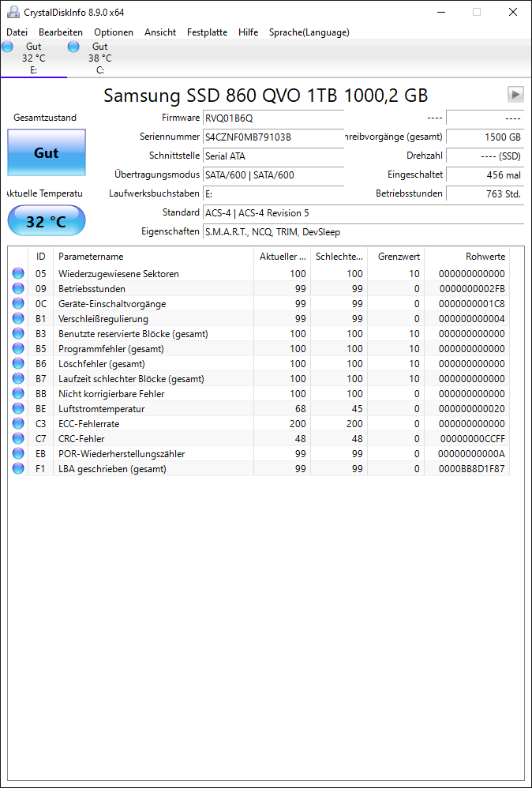Click the Gesamtzustand label

coord(45,118)
